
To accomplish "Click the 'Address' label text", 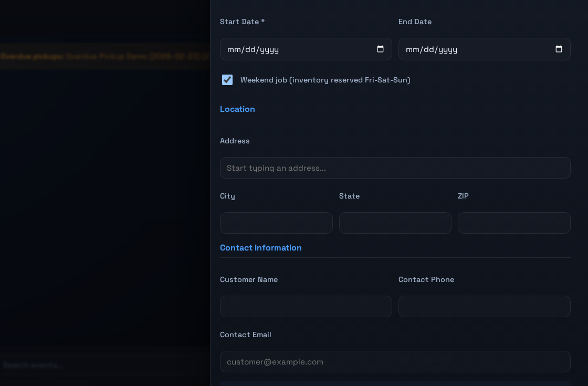I will [235, 141].
